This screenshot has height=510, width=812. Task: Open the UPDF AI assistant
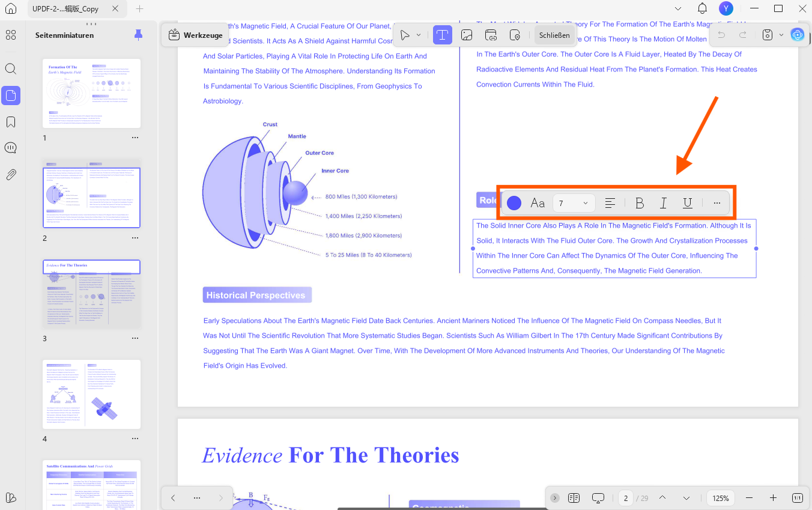point(798,35)
